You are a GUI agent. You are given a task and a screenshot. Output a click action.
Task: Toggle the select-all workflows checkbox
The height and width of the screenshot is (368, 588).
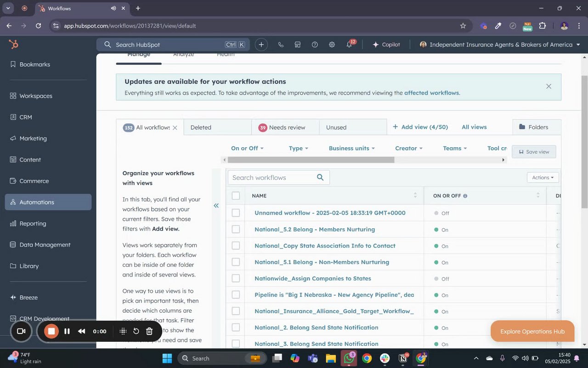tap(236, 195)
